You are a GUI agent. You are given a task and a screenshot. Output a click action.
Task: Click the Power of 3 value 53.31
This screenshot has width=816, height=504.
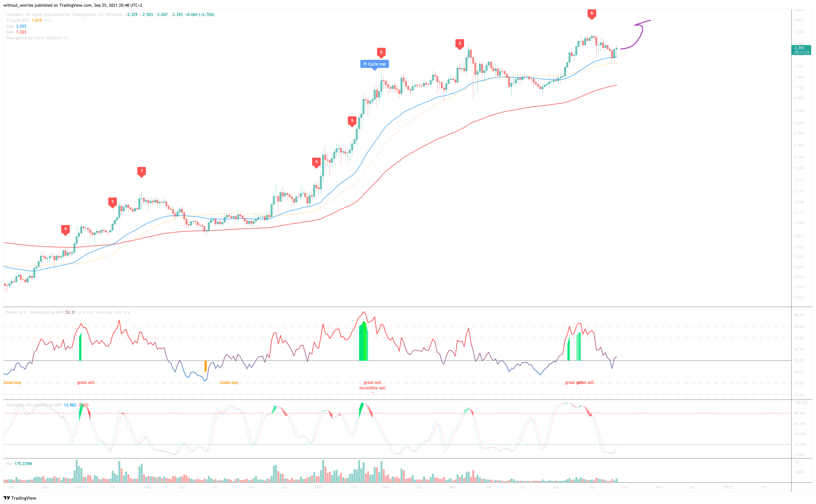[x=70, y=312]
